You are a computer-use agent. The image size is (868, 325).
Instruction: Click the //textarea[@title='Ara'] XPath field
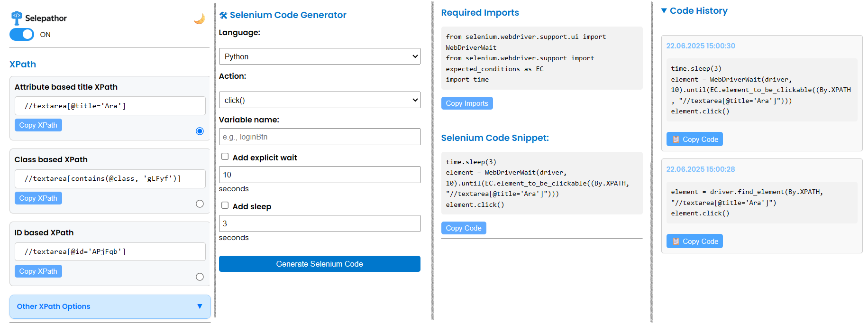click(110, 106)
